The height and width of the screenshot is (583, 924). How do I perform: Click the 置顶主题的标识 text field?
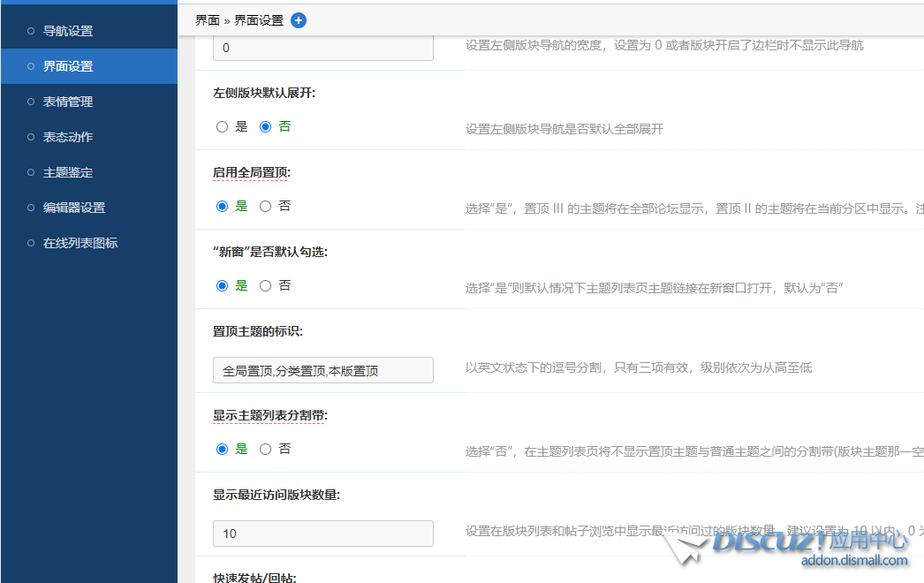point(322,370)
